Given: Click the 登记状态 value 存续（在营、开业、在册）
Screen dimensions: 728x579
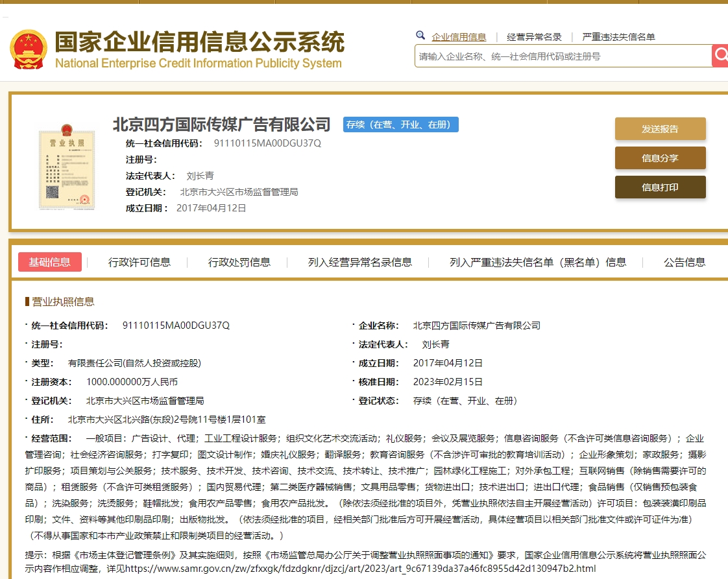Looking at the screenshot, I should 465,401.
